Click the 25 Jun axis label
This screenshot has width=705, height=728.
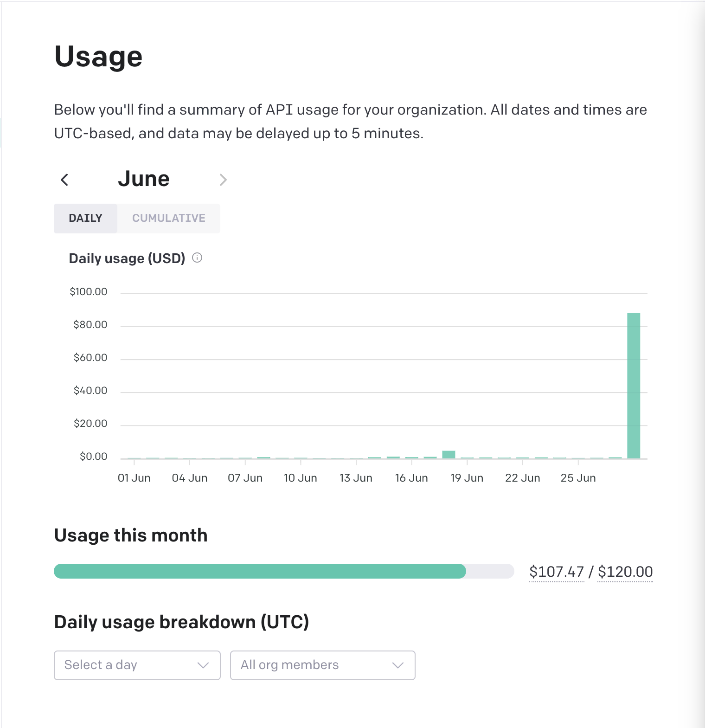point(578,478)
